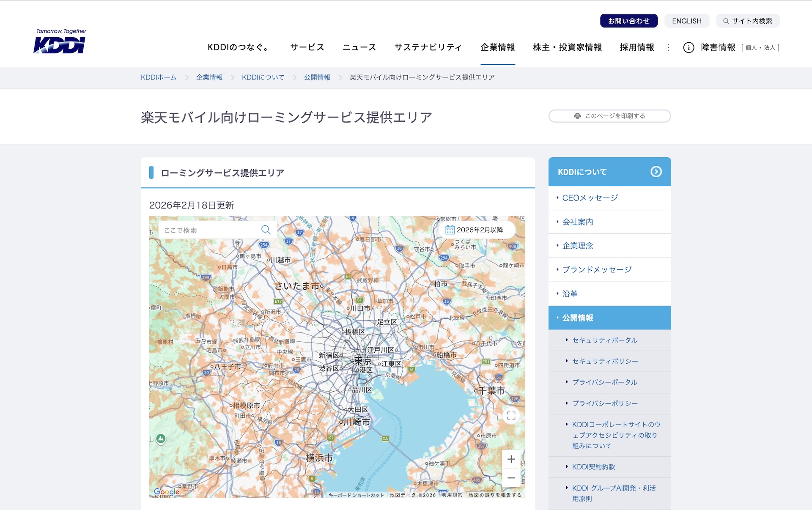The image size is (812, 510).
Task: Switch the site to ENGLISH
Action: pos(686,21)
